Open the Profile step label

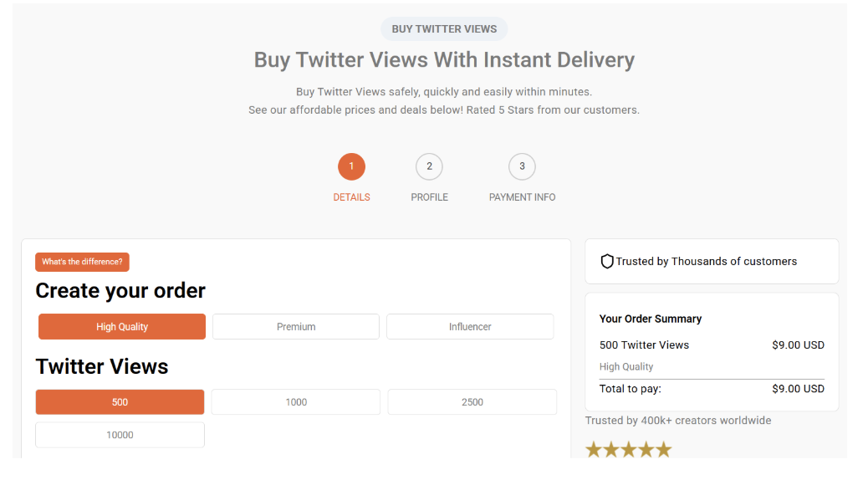coord(429,197)
